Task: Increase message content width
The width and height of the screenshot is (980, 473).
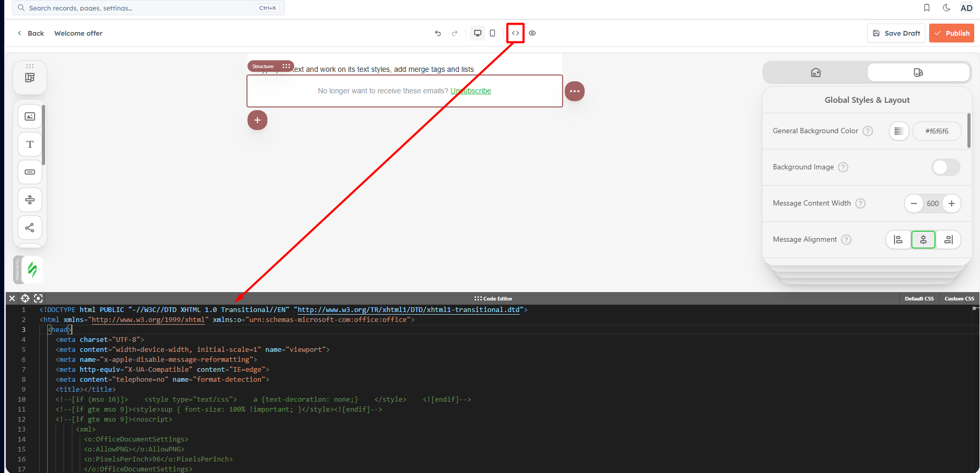Action: pos(952,203)
